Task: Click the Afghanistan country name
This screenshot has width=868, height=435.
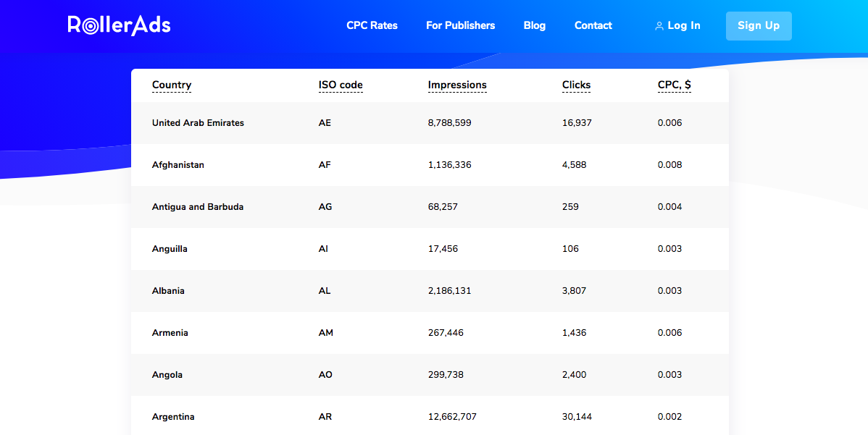Action: pos(178,165)
